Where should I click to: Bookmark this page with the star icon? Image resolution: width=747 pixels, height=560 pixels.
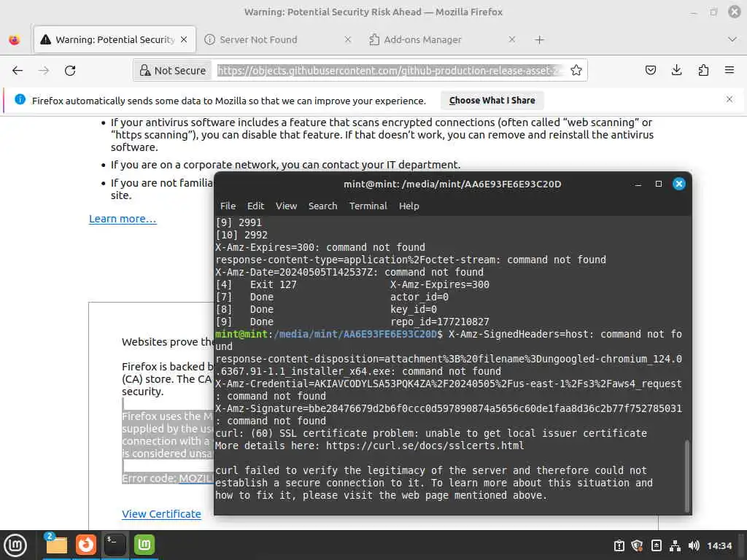pos(576,71)
